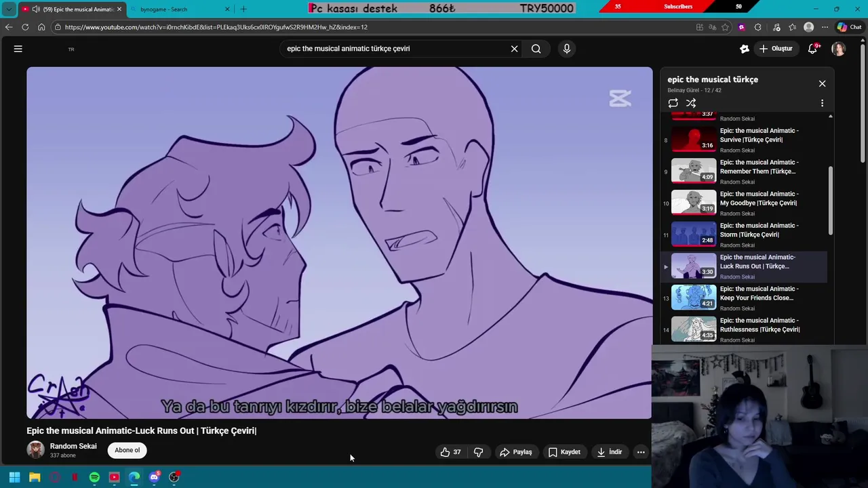
Task: Clear the YouTube search box text
Action: [x=514, y=49]
